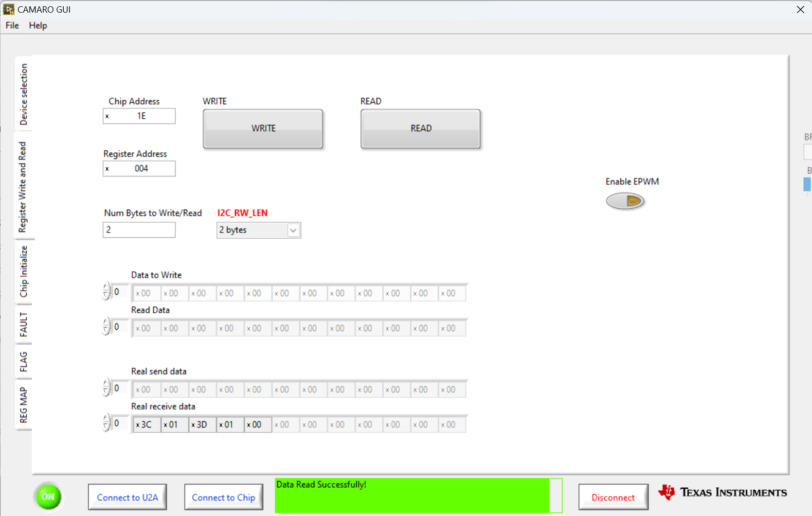Click the green ON indicator
Viewport: 812px width, 516px height.
click(x=48, y=497)
